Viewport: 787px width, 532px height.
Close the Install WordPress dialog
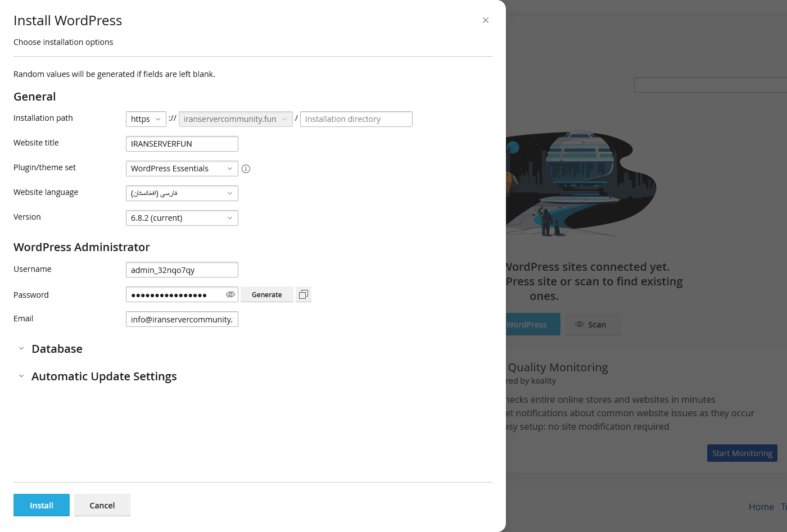tap(486, 20)
